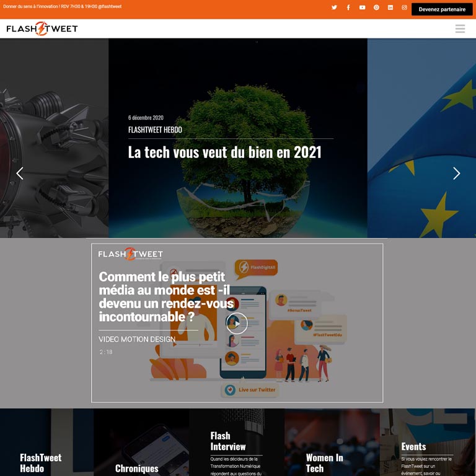Open the Events category tile
The height and width of the screenshot is (476, 476).
click(x=428, y=442)
